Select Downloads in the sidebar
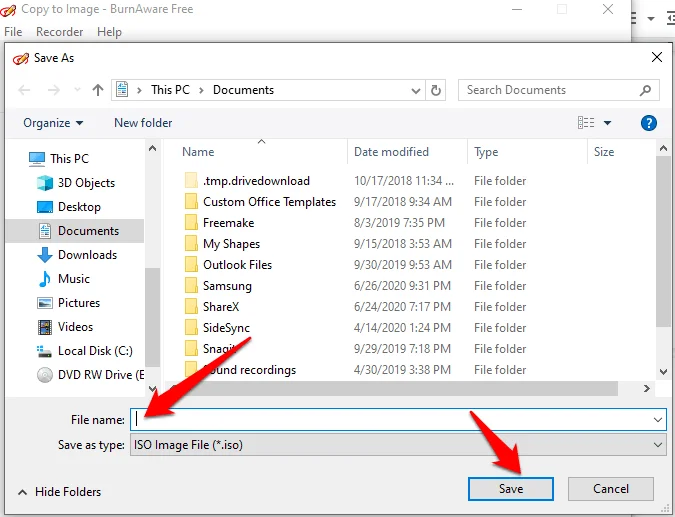 coord(87,255)
